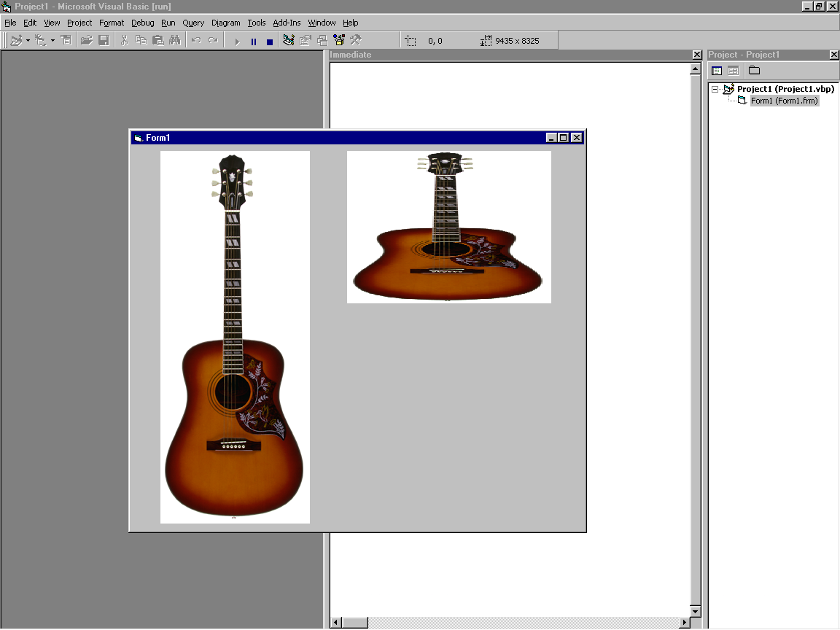Pause program with the Break button
The image size is (840, 630).
(x=254, y=41)
